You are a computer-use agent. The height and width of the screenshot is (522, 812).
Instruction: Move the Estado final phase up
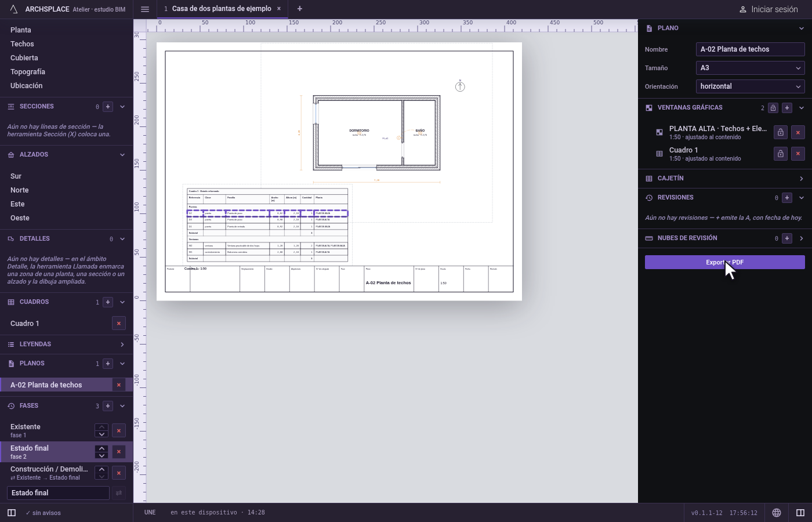point(101,448)
